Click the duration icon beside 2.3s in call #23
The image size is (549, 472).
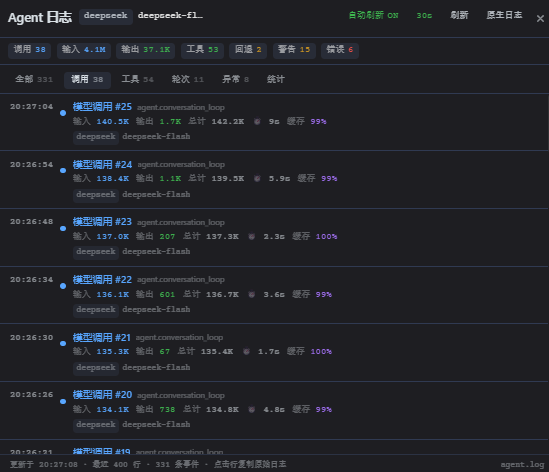[x=252, y=237]
